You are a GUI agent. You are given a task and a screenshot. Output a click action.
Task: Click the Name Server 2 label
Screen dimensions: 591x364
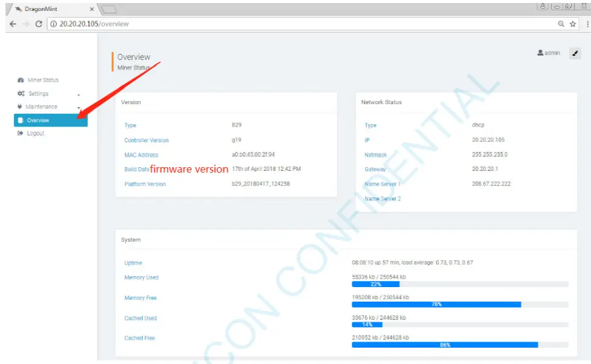(x=383, y=199)
